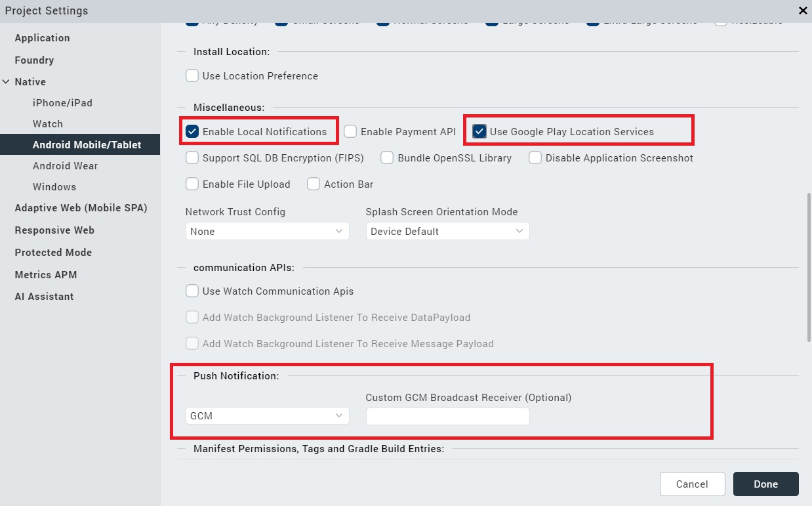The height and width of the screenshot is (506, 812).
Task: Enable the Payment API checkbox
Action: [350, 131]
